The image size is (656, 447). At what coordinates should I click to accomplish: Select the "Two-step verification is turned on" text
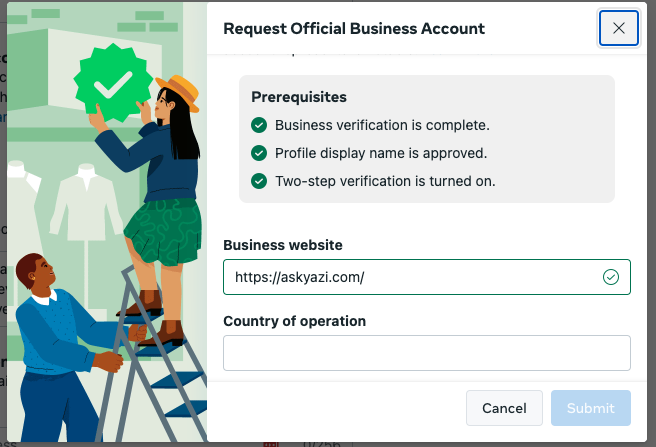pyautogui.click(x=385, y=181)
